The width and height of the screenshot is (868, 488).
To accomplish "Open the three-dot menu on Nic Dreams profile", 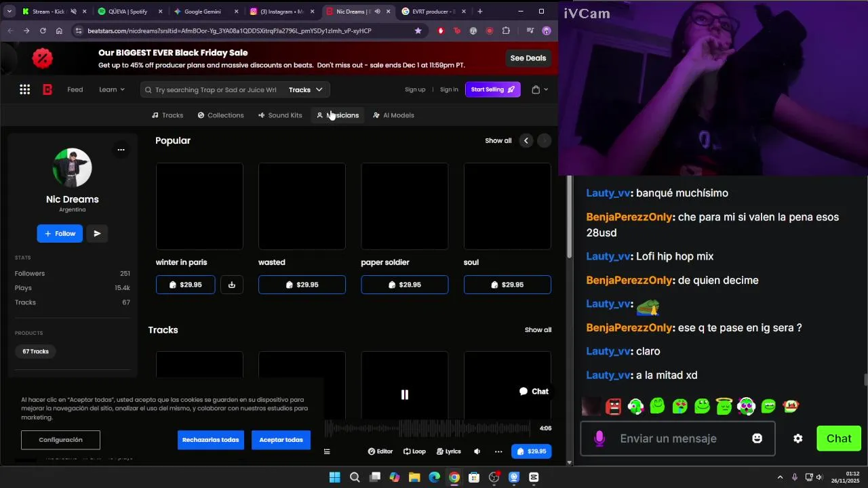I will click(121, 150).
